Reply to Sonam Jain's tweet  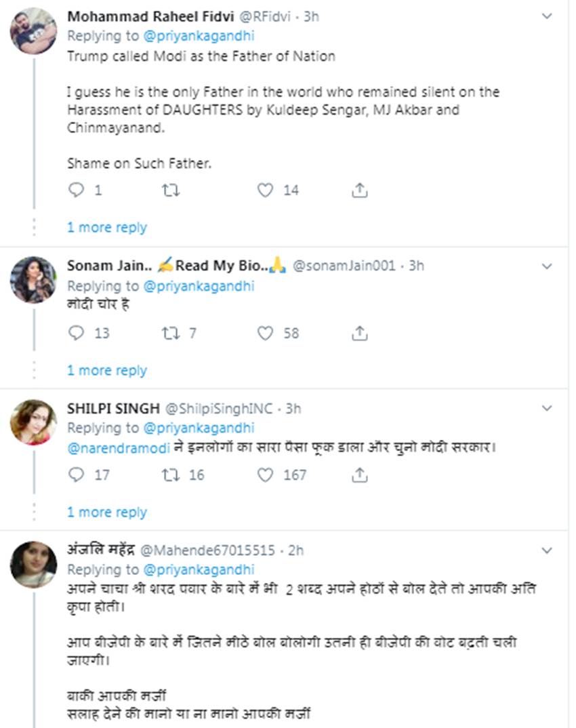click(x=77, y=333)
